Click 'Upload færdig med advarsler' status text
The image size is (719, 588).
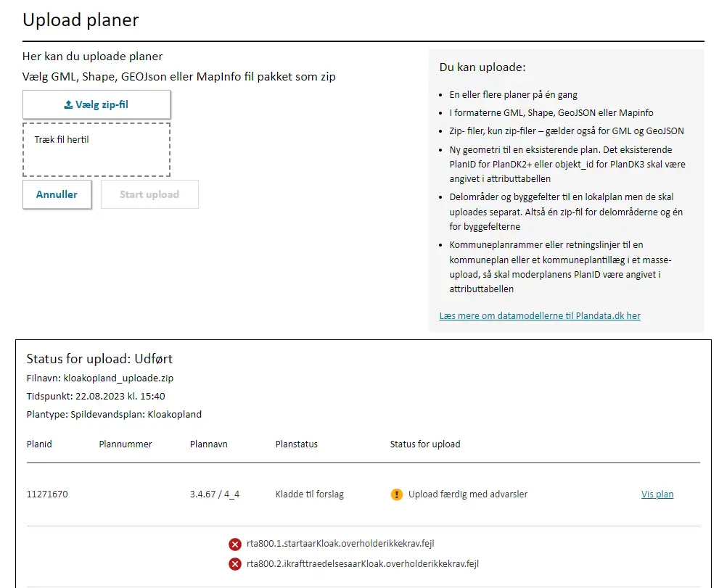coord(468,494)
